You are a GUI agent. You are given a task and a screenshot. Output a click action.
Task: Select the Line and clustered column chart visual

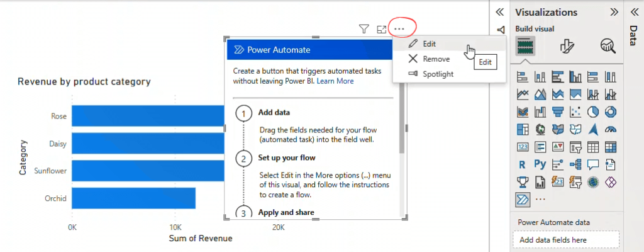pyautogui.click(x=611, y=94)
